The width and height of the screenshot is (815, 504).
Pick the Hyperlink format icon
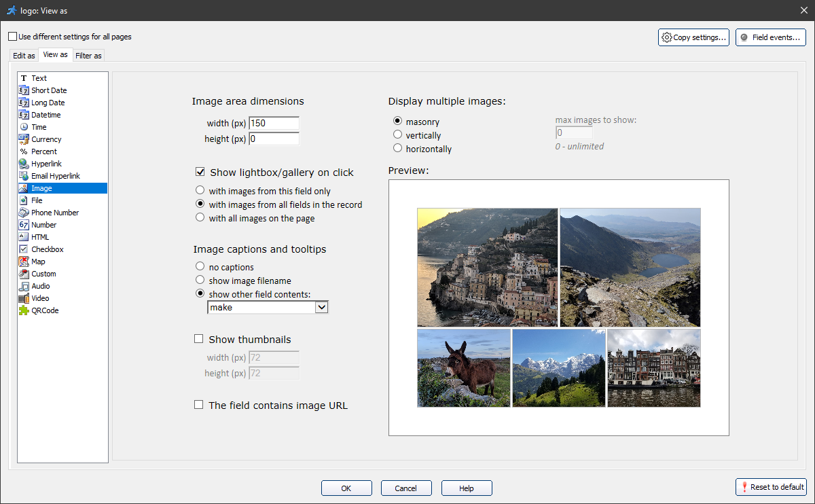pyautogui.click(x=24, y=164)
